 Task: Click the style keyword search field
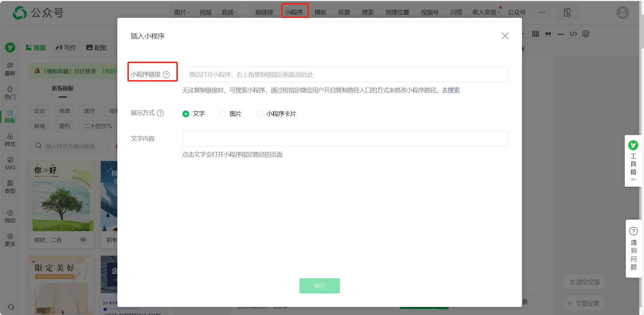[x=69, y=146]
